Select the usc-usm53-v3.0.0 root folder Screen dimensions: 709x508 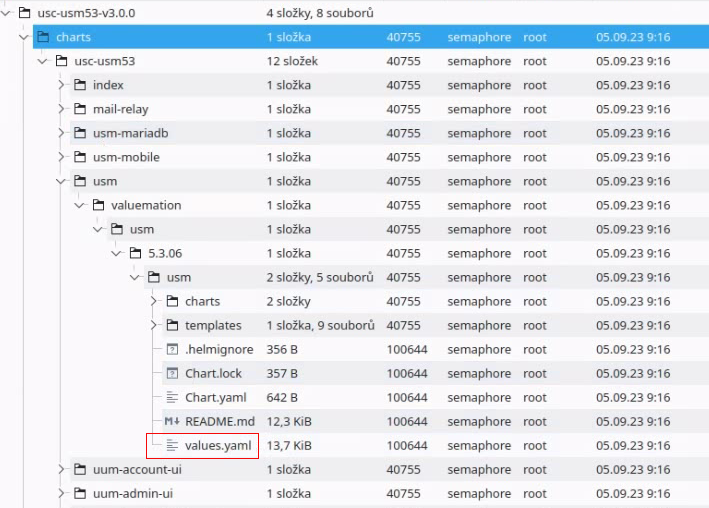pos(86,13)
